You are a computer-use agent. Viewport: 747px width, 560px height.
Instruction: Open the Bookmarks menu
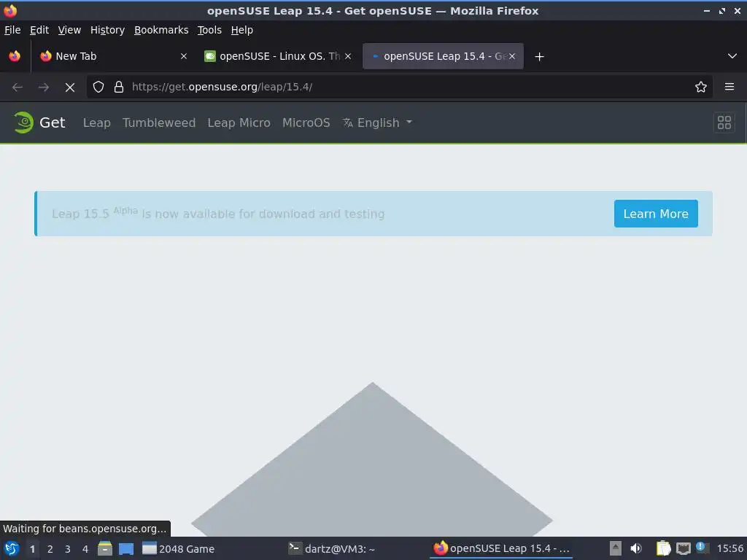(x=161, y=30)
